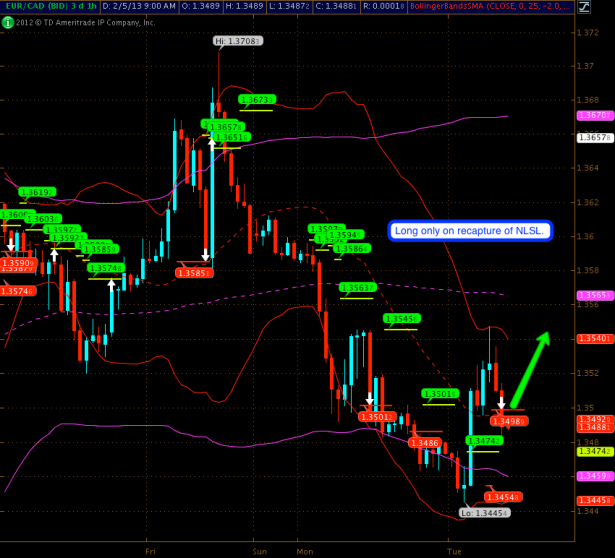615x558 pixels.
Task: Click the Hi: 1.3708 price bubble
Action: pos(237,41)
